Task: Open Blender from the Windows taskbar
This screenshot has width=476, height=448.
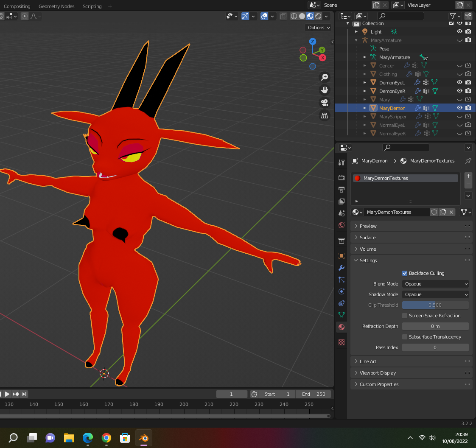Action: click(x=143, y=438)
